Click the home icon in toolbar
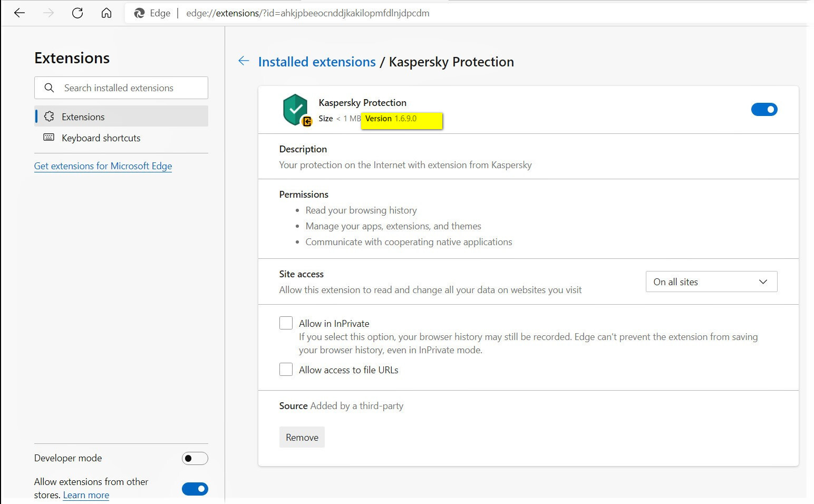The image size is (814, 504). tap(106, 13)
